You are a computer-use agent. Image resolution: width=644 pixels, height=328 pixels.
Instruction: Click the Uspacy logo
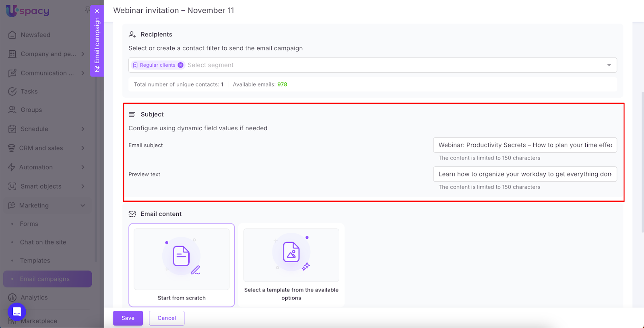coord(28,11)
